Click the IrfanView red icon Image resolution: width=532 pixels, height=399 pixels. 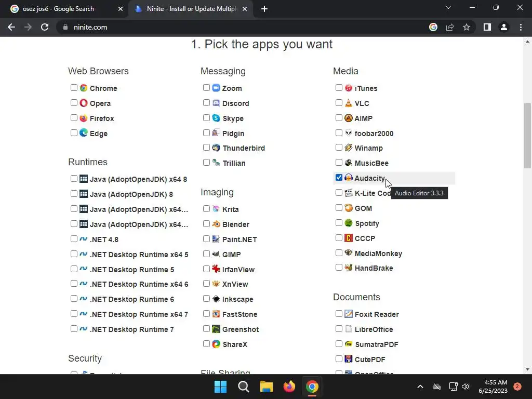point(216,269)
